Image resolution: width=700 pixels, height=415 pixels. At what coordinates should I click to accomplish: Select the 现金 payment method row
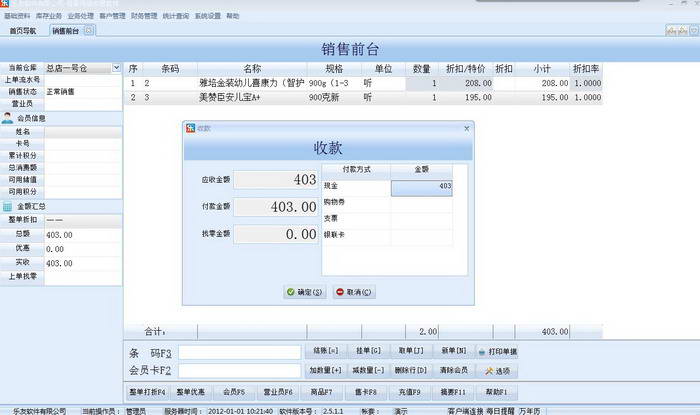(356, 188)
